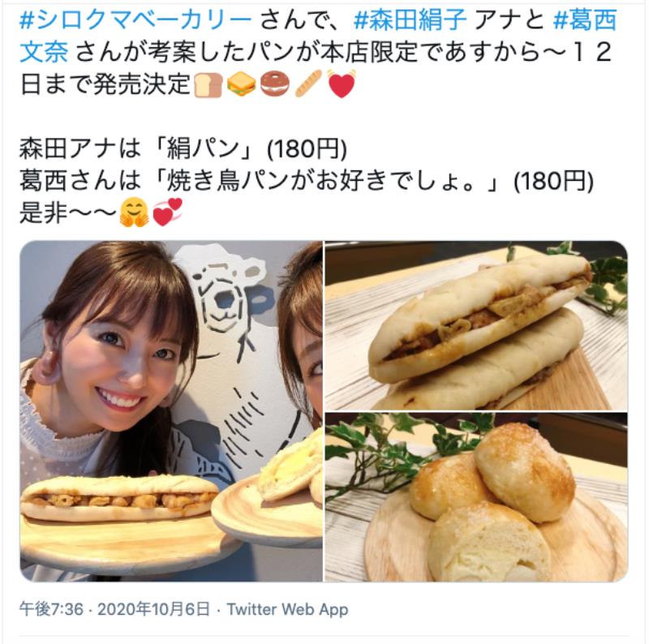Click the 2020年10月6日 date
This screenshot has height=644, width=649.
coord(153,609)
